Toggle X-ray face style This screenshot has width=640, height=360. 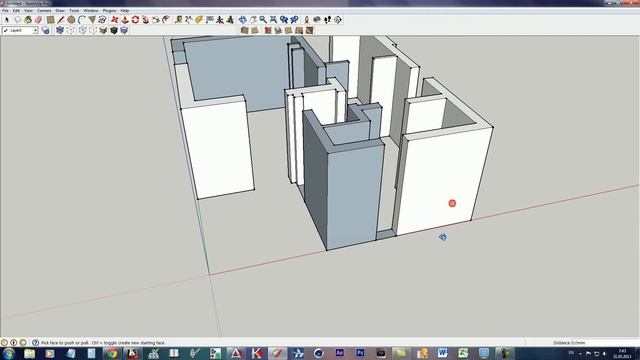coord(60,30)
